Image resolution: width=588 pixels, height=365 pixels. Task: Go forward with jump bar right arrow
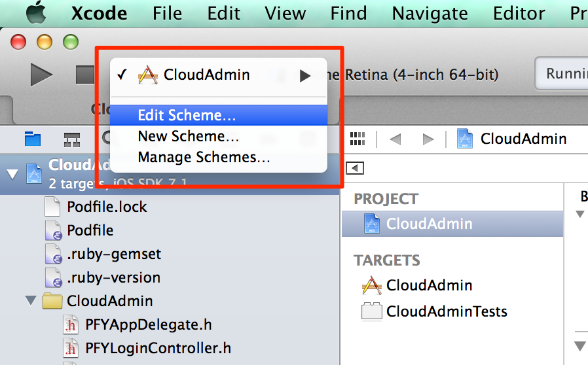click(x=428, y=139)
